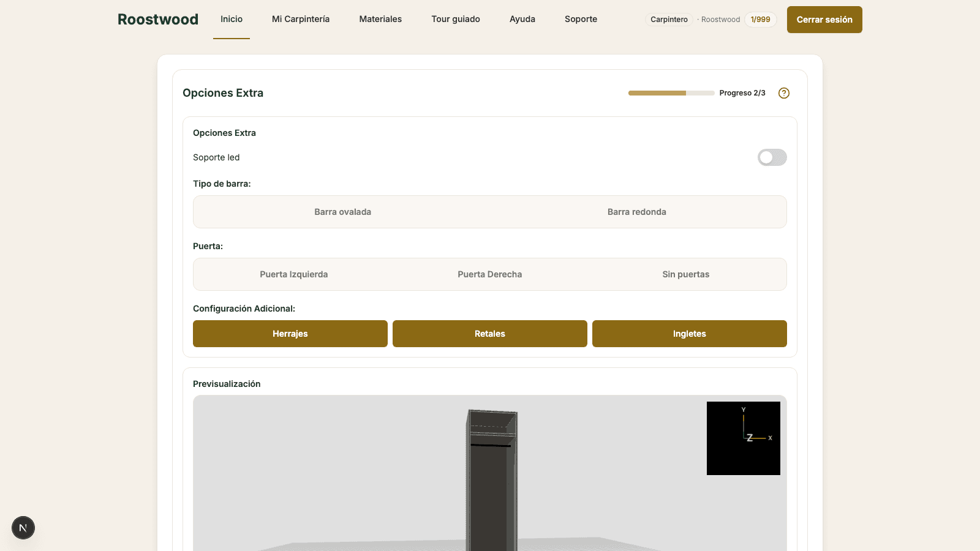Viewport: 980px width, 551px height.
Task: Click the XYZ axis orientation gizmo
Action: 744,438
